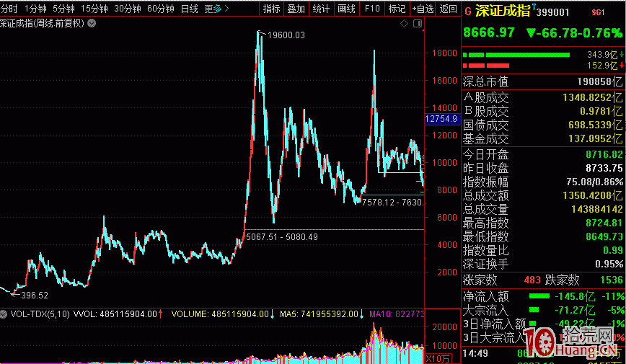Click the 国债成交 row

[543, 125]
